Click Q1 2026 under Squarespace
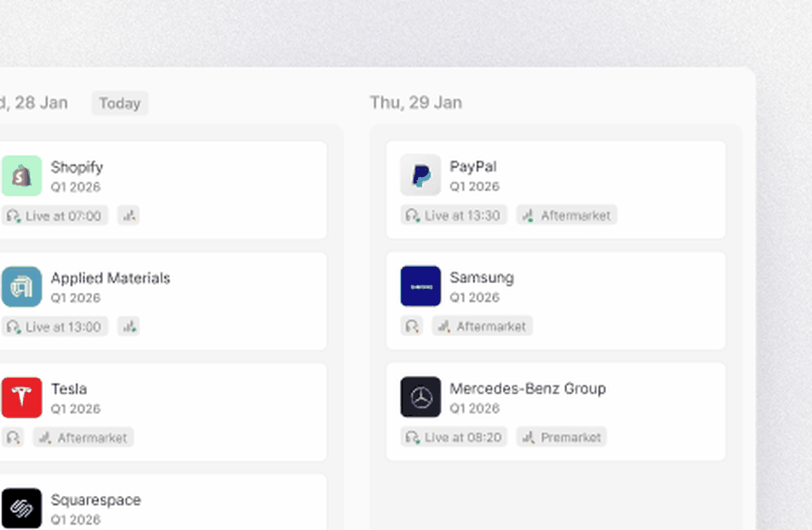 click(75, 519)
